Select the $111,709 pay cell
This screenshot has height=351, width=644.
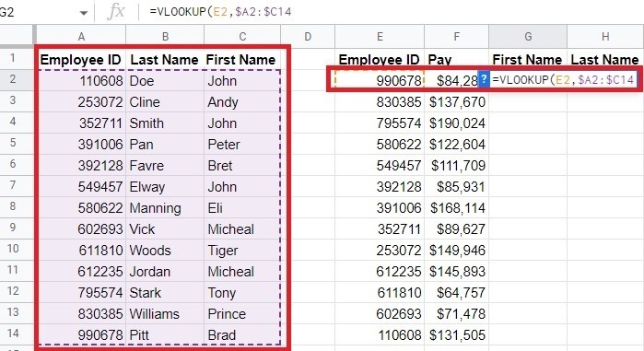(x=456, y=166)
